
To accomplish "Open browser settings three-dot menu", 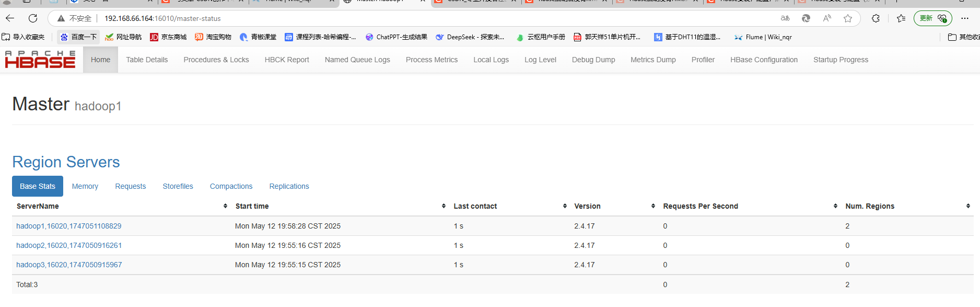I will pos(965,18).
